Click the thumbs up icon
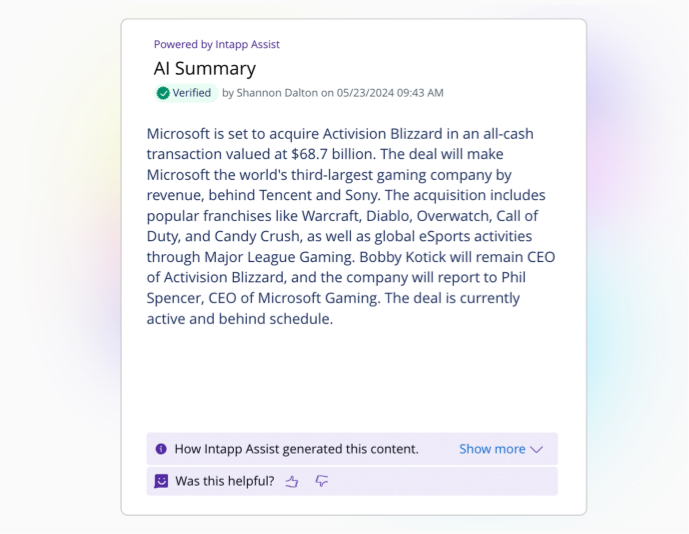 tap(292, 482)
